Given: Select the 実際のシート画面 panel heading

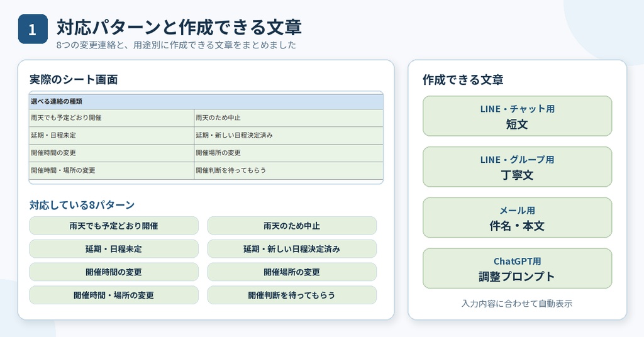Looking at the screenshot, I should tap(74, 79).
